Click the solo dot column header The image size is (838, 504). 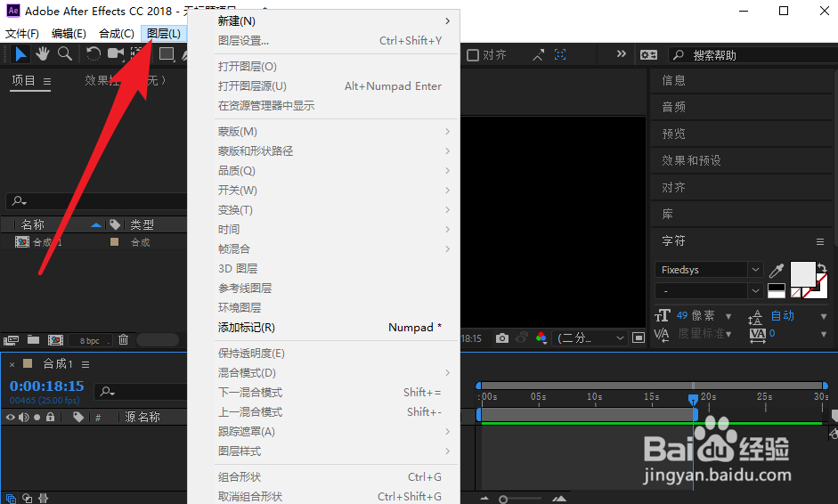pyautogui.click(x=37, y=418)
